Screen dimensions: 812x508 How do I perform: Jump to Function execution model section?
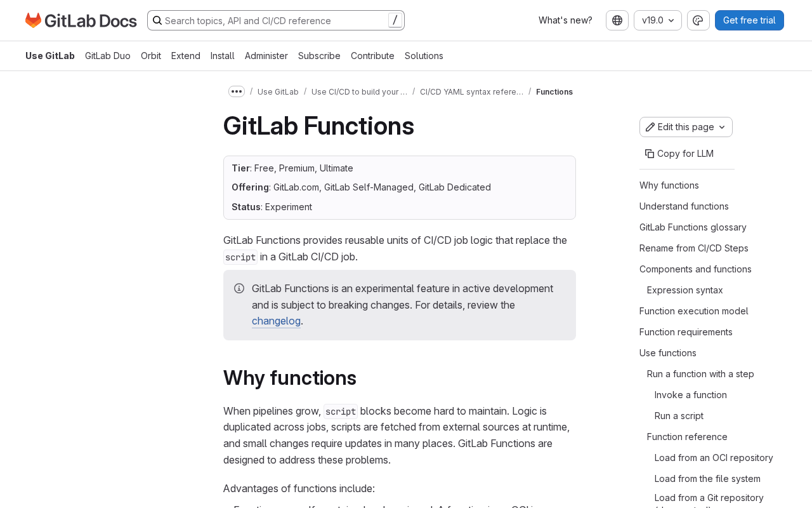(694, 311)
